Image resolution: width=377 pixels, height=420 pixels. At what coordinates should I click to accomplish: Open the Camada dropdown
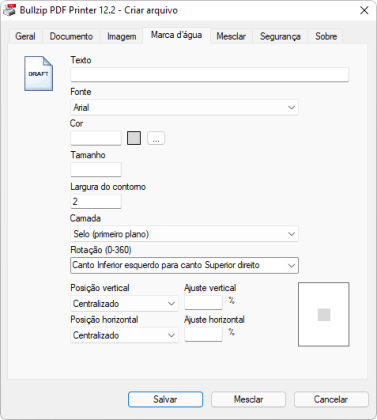coord(184,234)
